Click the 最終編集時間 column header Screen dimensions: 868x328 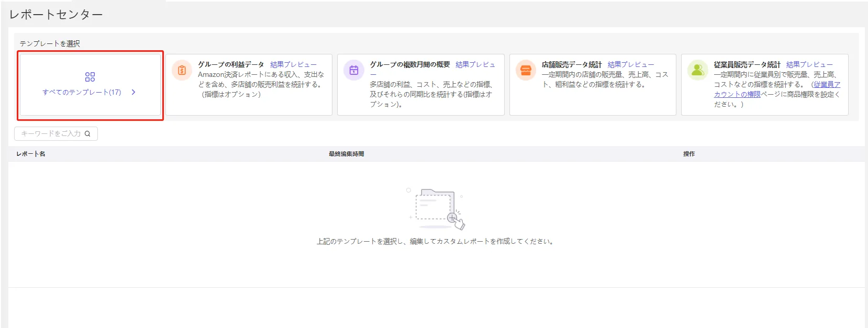[x=347, y=154]
